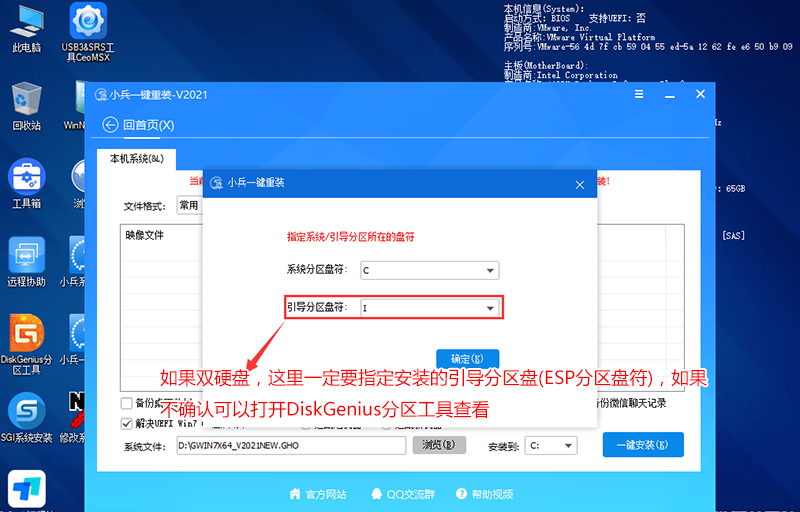
Task: Close the 小兵一键重装 dialog
Action: pos(580,185)
